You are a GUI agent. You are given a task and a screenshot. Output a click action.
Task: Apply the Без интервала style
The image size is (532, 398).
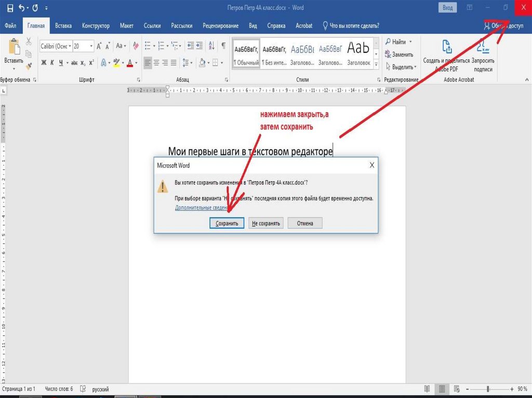274,53
